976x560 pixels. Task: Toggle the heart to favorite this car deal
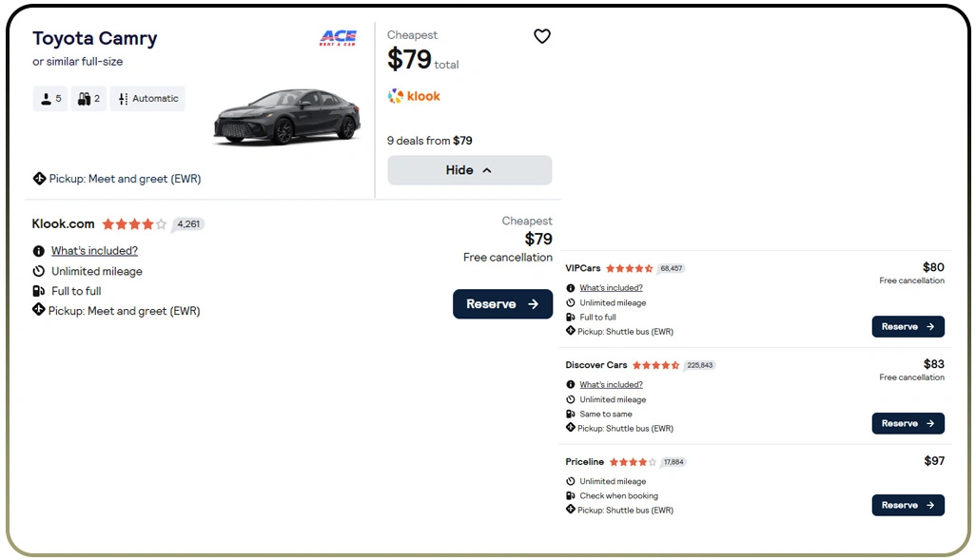(542, 35)
